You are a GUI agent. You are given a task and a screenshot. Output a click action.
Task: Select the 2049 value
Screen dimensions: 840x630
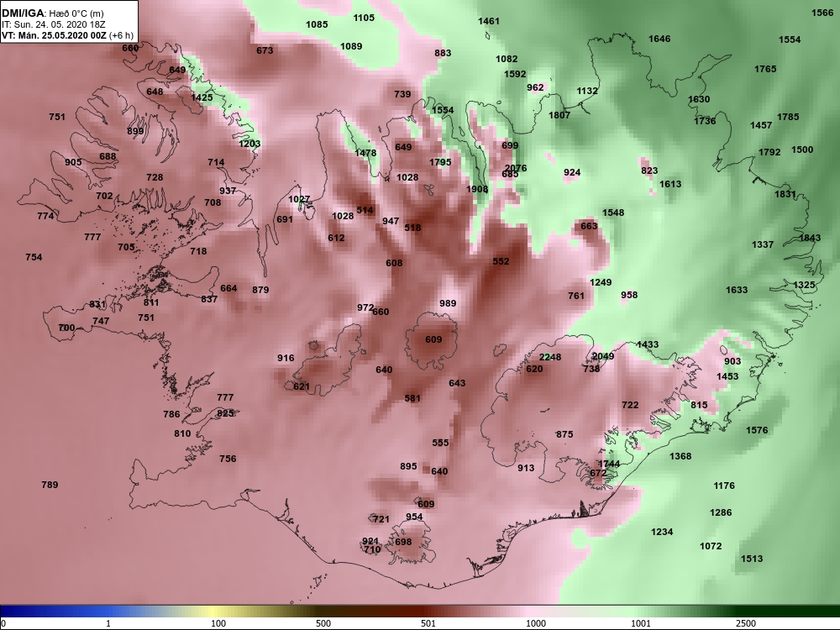pos(603,356)
